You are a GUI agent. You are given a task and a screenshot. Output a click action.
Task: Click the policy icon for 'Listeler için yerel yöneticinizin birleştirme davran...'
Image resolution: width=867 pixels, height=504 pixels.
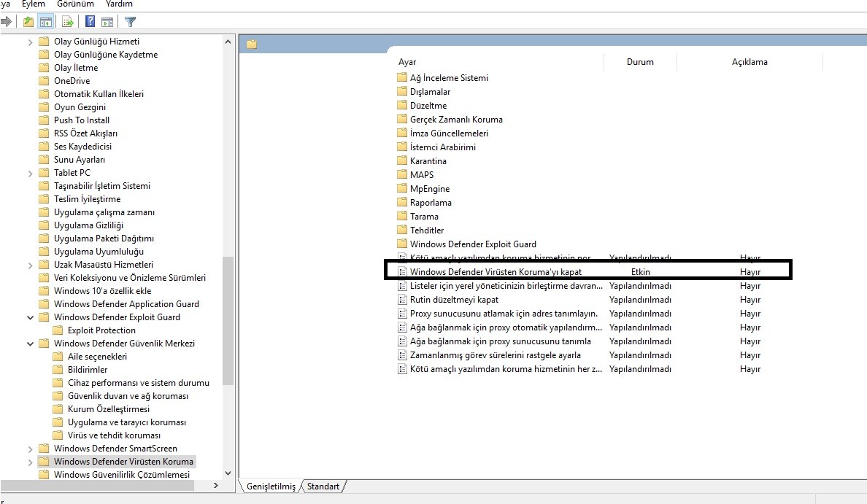click(402, 286)
